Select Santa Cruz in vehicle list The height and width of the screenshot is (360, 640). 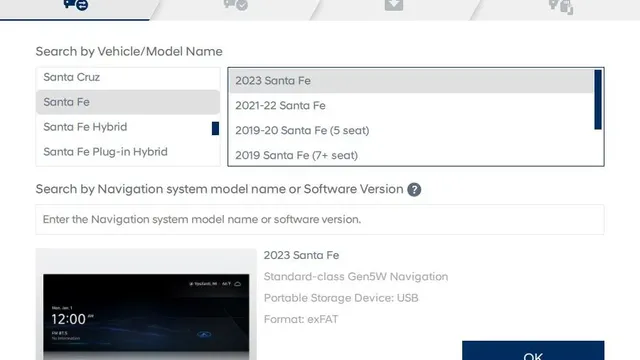point(128,77)
